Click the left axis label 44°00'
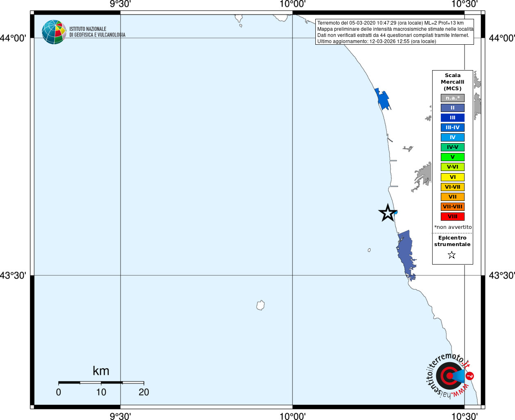Screen dimensions: 515x420 tap(14, 38)
